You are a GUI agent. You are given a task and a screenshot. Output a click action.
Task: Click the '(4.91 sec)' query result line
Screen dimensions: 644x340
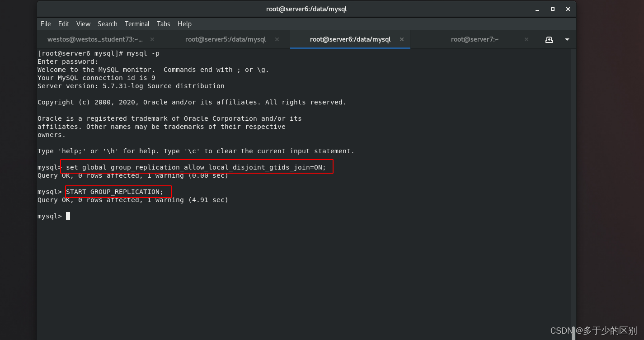pyautogui.click(x=133, y=200)
